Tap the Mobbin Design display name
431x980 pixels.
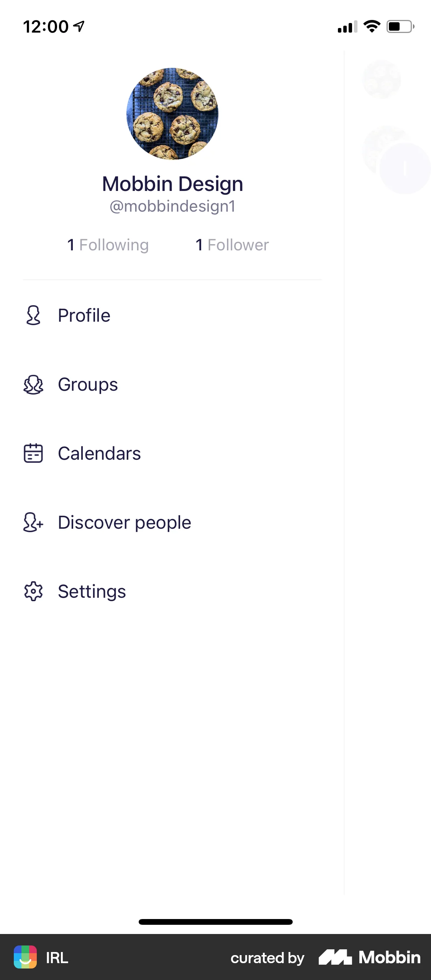point(172,184)
